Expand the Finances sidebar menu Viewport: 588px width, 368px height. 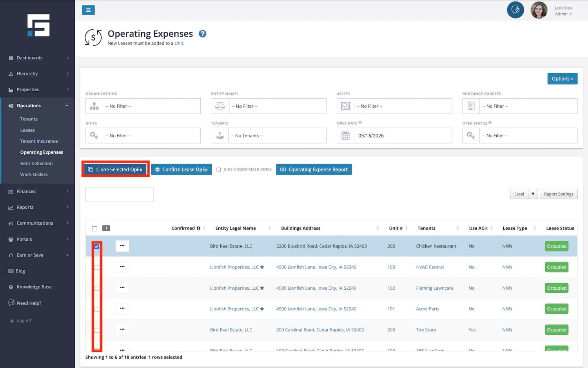tap(26, 191)
